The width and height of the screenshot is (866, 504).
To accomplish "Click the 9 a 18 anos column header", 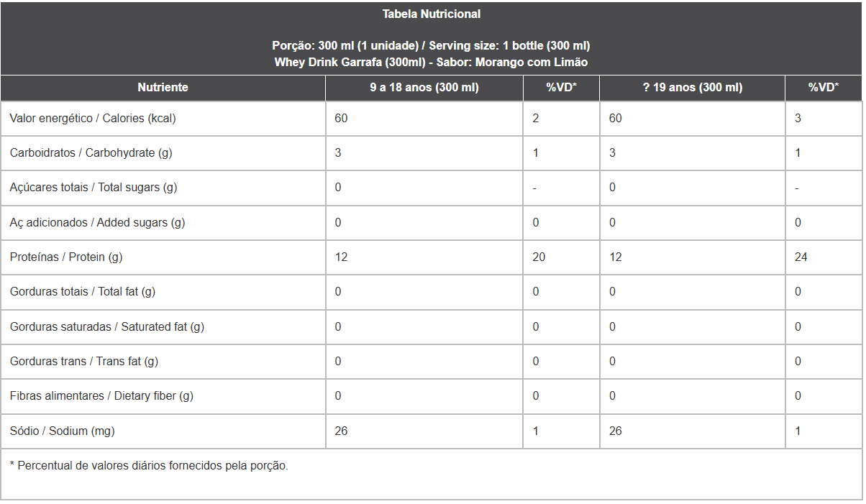I will point(424,87).
